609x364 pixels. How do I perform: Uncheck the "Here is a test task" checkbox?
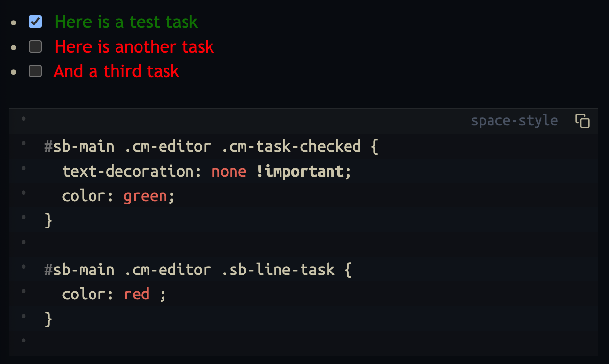35,22
